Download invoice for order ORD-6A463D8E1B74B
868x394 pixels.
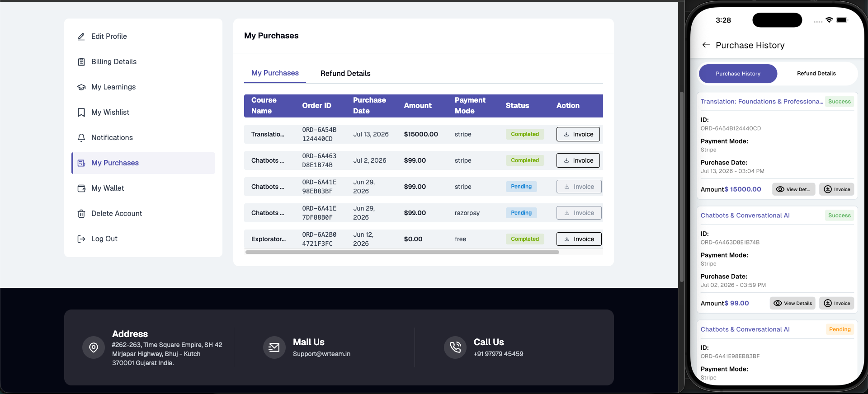point(578,160)
